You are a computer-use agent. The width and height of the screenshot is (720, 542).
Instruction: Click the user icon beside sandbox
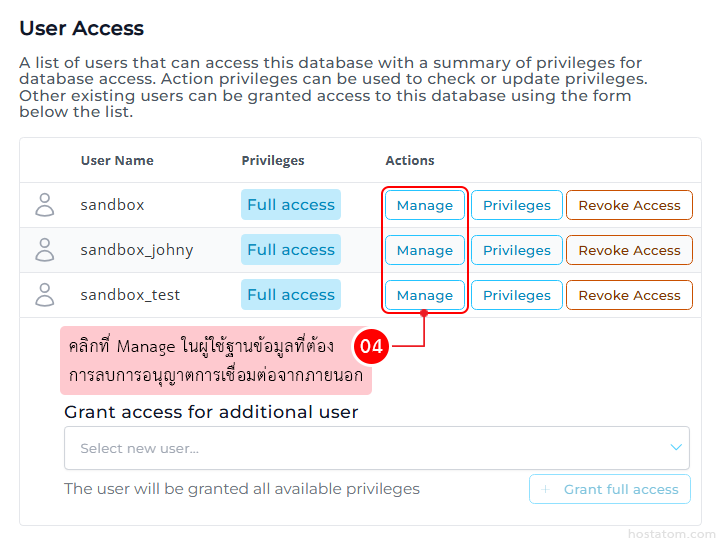(45, 205)
